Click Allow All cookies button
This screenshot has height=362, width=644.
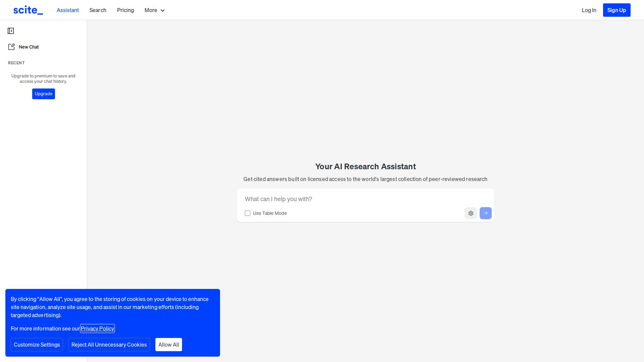point(168,345)
